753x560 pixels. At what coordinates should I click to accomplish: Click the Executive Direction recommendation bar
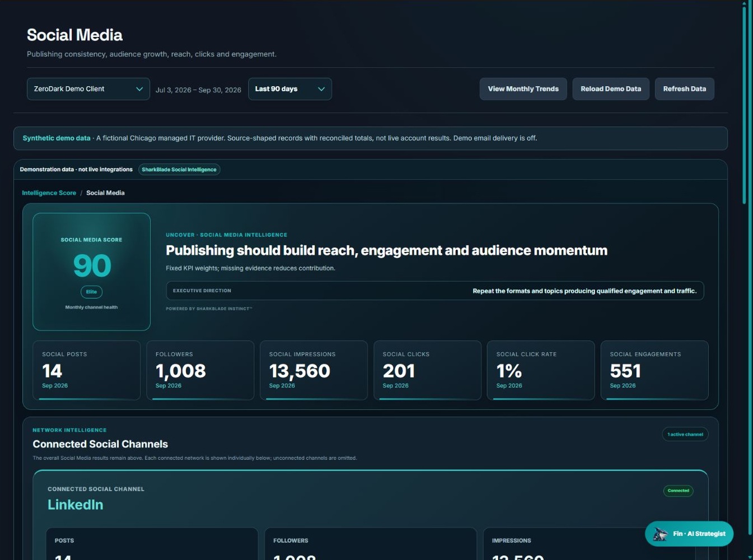pos(435,291)
